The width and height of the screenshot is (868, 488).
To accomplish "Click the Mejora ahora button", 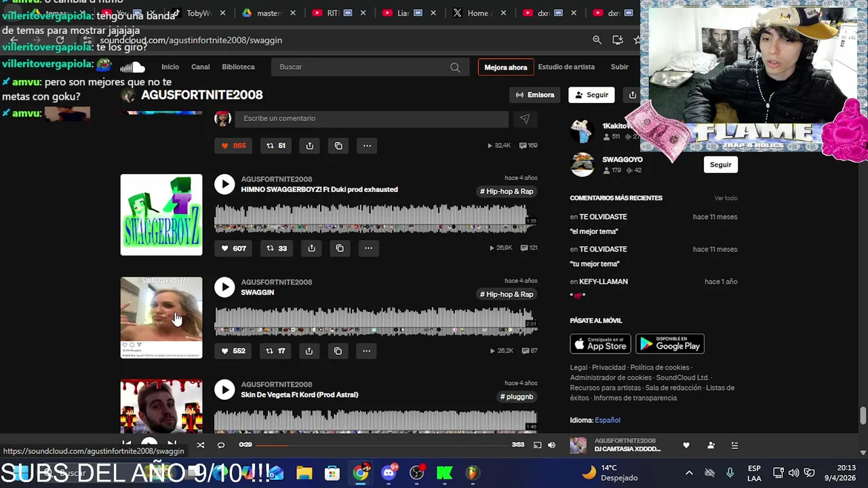I will point(505,67).
